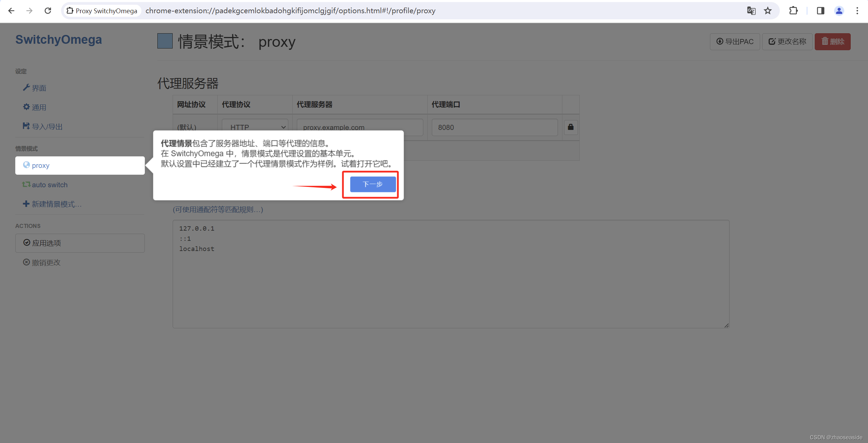Image resolution: width=868 pixels, height=443 pixels.
Task: Toggle the browser side panel icon
Action: pos(821,11)
